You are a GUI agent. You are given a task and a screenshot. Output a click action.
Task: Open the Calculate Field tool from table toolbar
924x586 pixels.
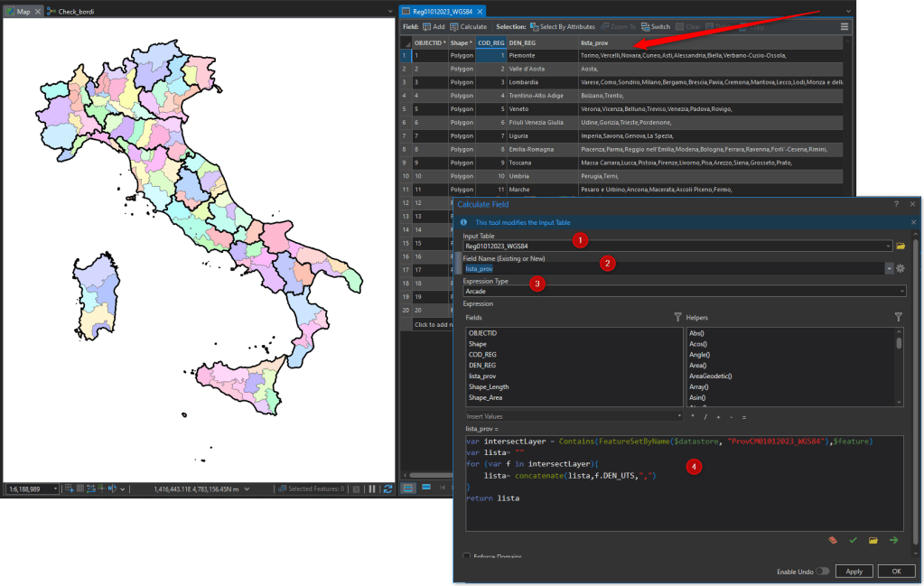(x=468, y=26)
